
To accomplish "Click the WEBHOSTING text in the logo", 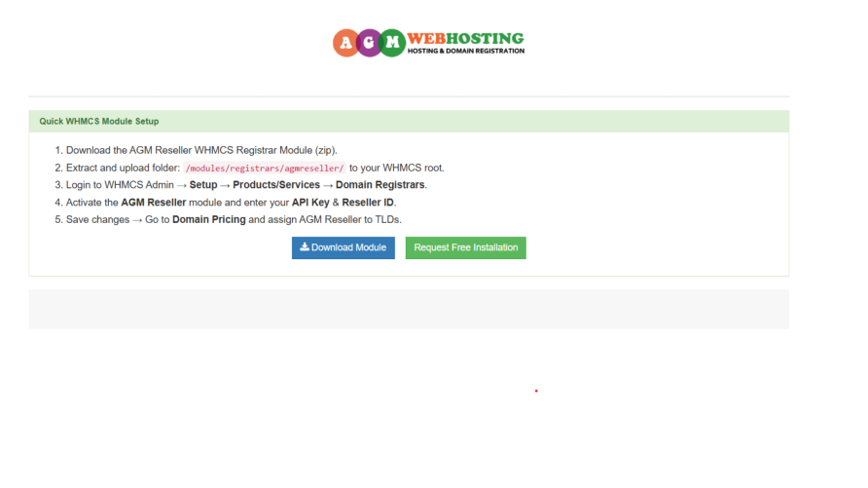I will tap(465, 38).
